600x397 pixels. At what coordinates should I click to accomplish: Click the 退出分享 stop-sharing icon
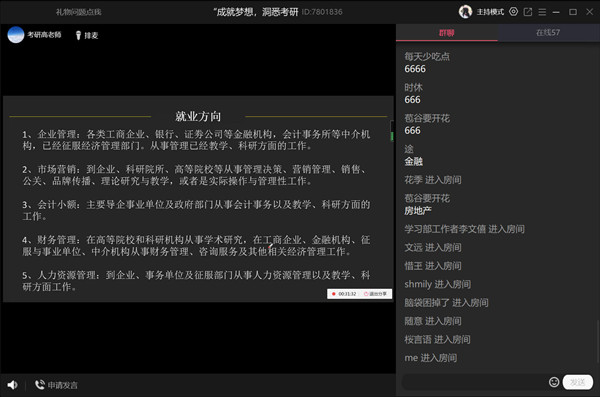pyautogui.click(x=366, y=294)
